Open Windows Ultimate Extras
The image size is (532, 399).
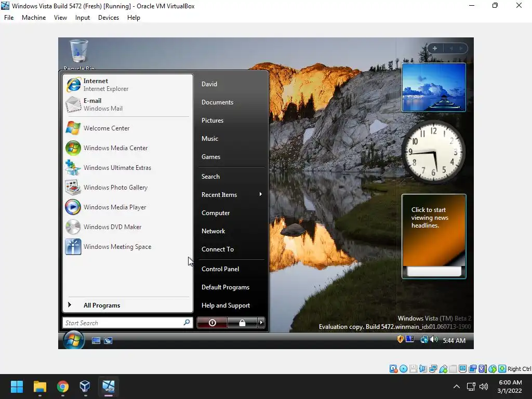pyautogui.click(x=128, y=168)
